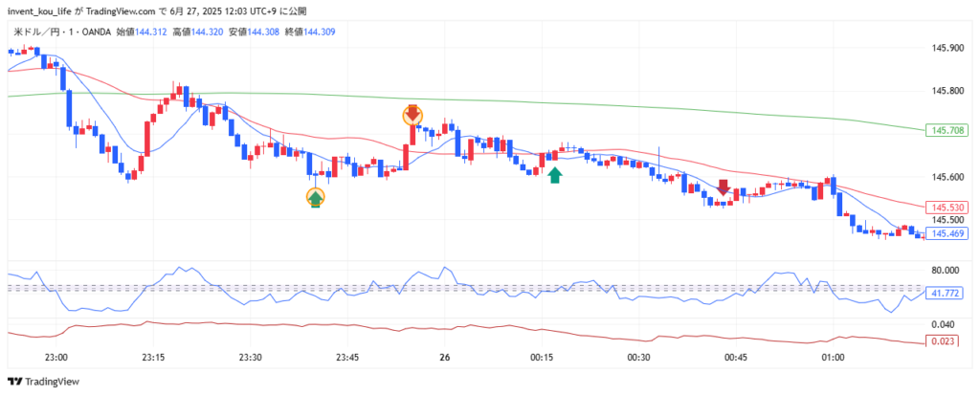
Task: Click the red 0.023 indicator value tag
Action: [941, 341]
